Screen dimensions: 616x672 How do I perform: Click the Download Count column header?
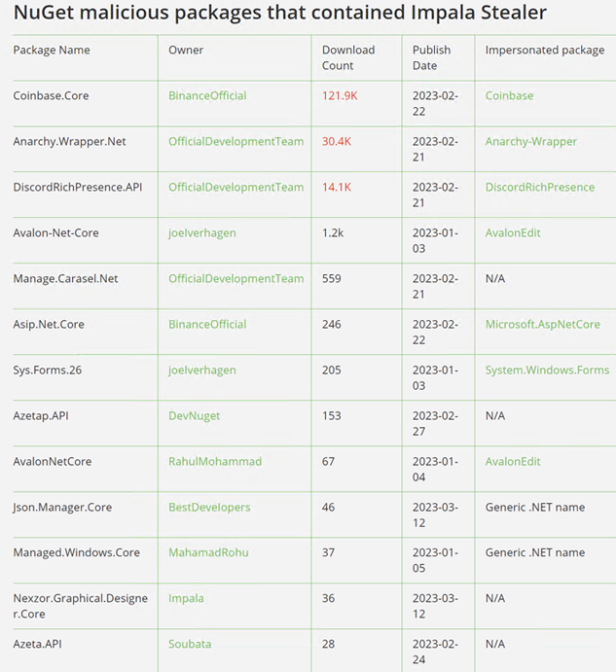click(347, 57)
